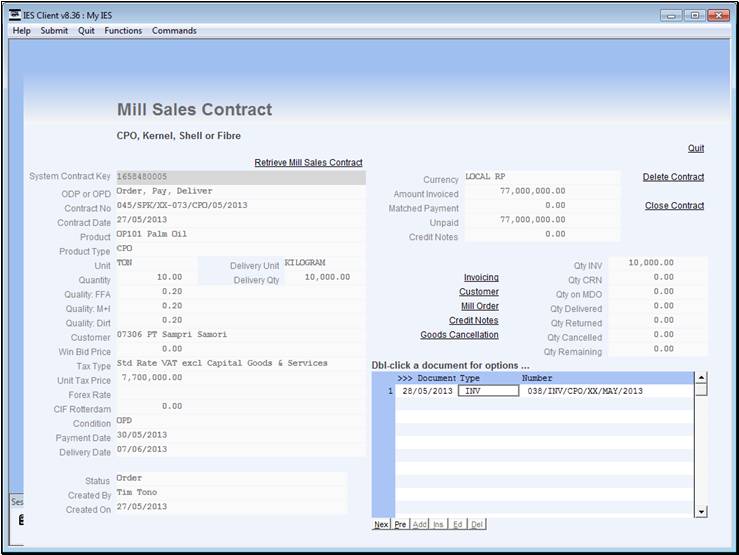
Task: Click the Pre button under grid
Action: 400,524
